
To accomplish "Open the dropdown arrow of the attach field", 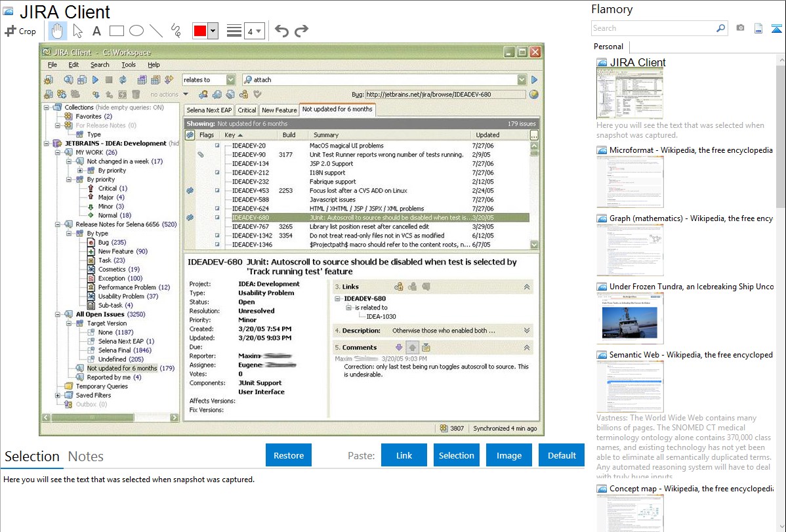I will click(x=522, y=80).
